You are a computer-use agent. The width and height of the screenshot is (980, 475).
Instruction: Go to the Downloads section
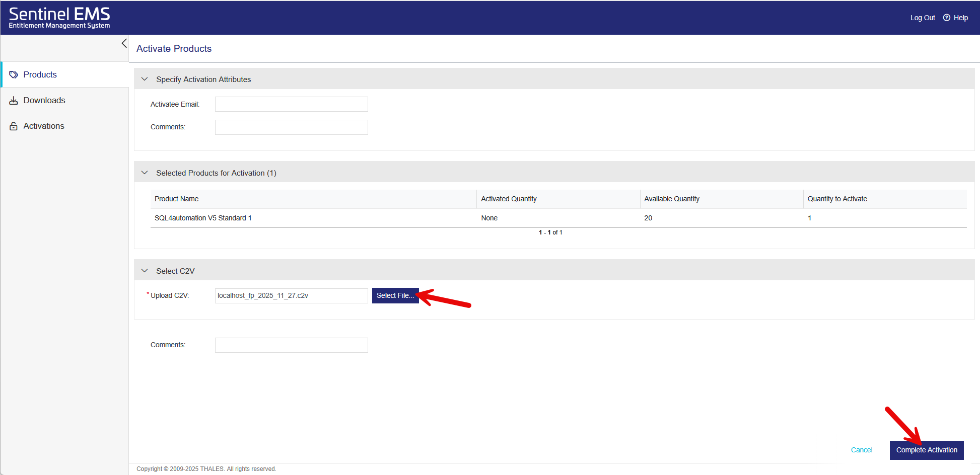click(x=65, y=100)
